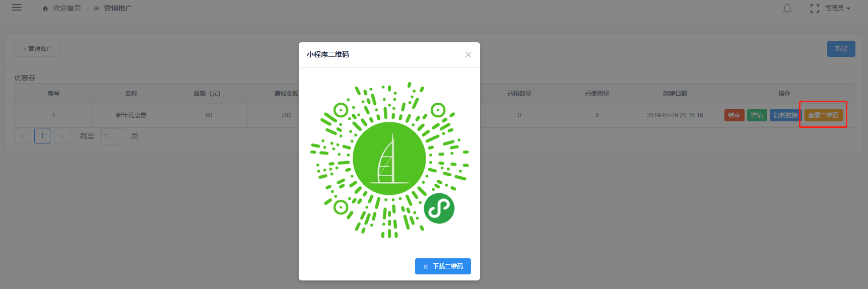Viewport: 868px width, 289px height.
Task: Click the mini program QR code image
Action: tap(389, 160)
